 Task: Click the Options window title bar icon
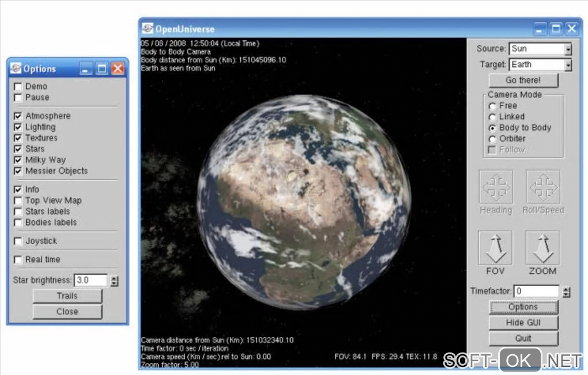(x=16, y=68)
